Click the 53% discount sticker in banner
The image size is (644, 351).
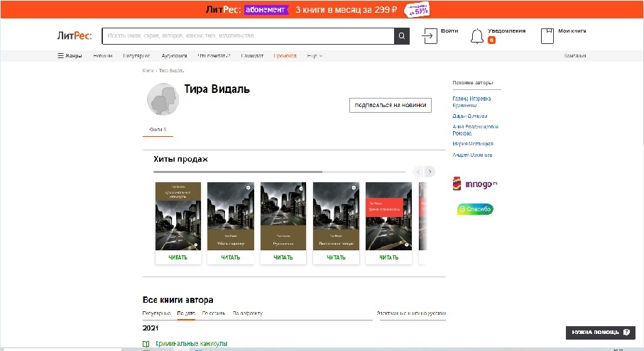(x=417, y=10)
